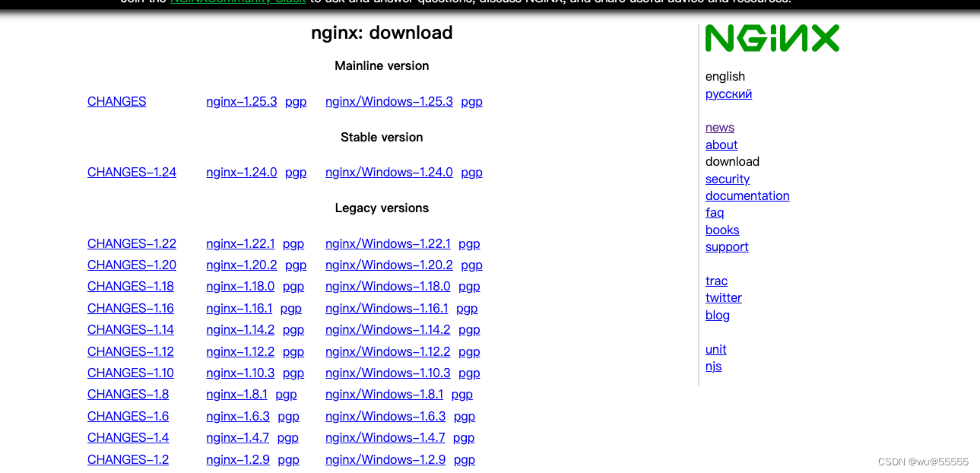Open the books page

[722, 230]
